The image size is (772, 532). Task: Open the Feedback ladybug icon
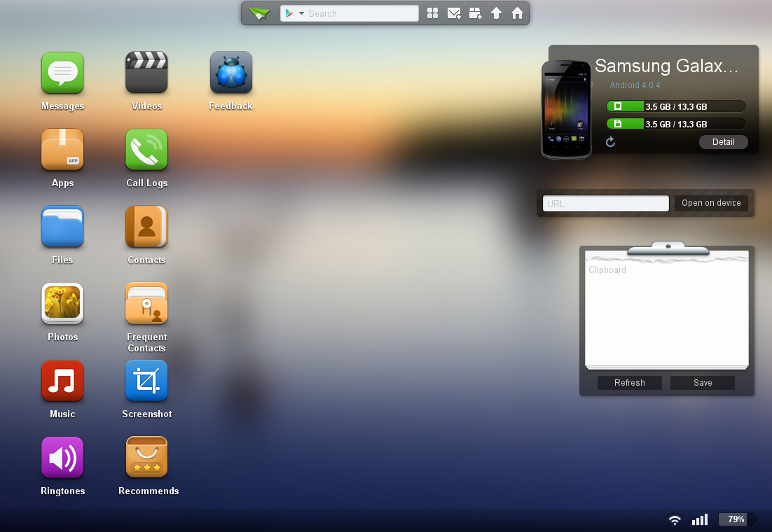tap(231, 72)
